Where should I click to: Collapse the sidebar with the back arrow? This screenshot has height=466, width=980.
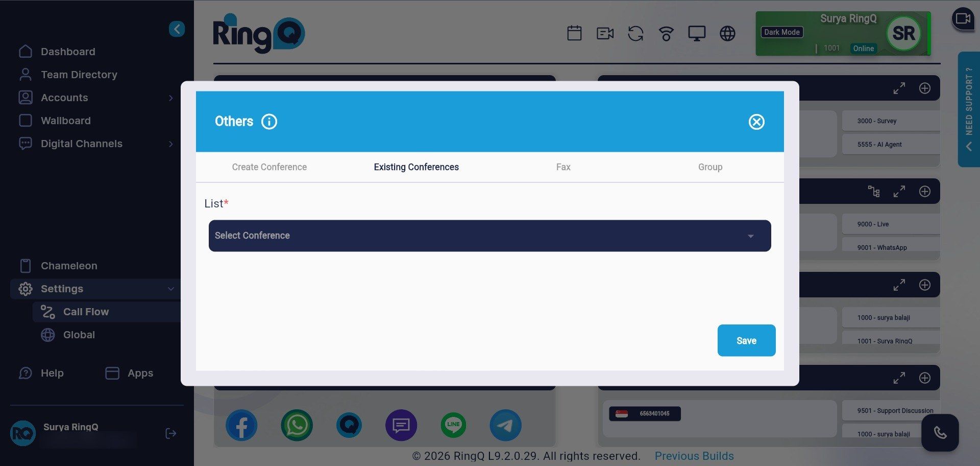click(177, 29)
